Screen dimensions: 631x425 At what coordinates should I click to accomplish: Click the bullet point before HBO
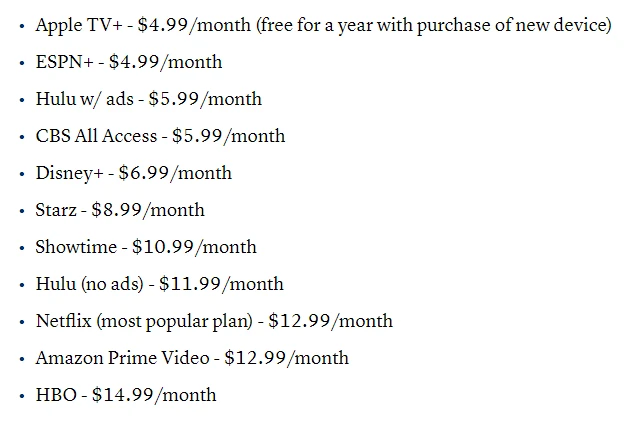22,396
